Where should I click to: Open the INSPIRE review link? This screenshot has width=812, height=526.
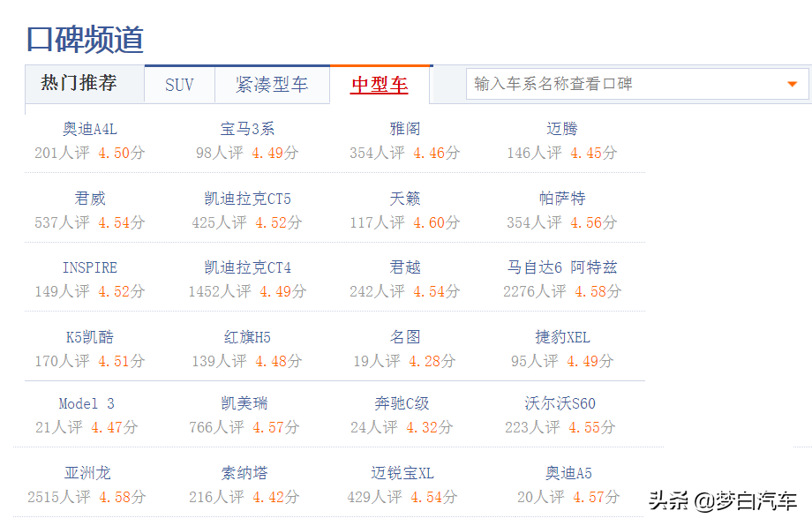point(90,267)
